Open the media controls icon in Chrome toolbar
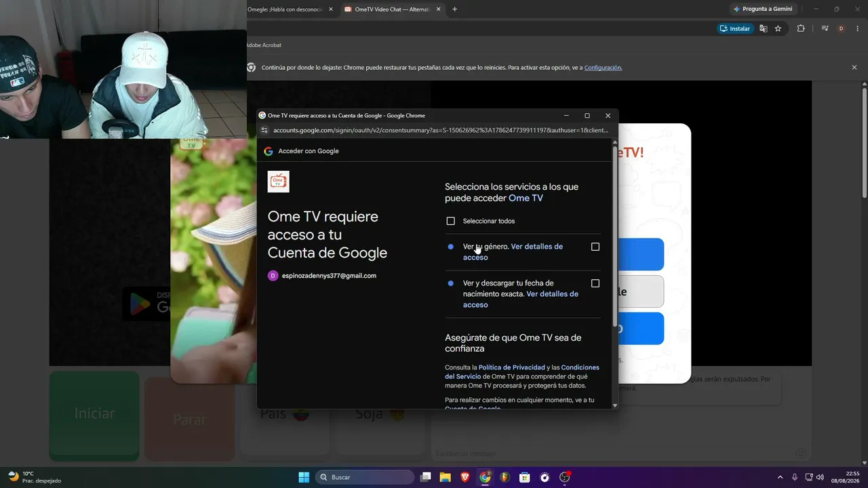Viewport: 868px width, 488px height. 825,28
